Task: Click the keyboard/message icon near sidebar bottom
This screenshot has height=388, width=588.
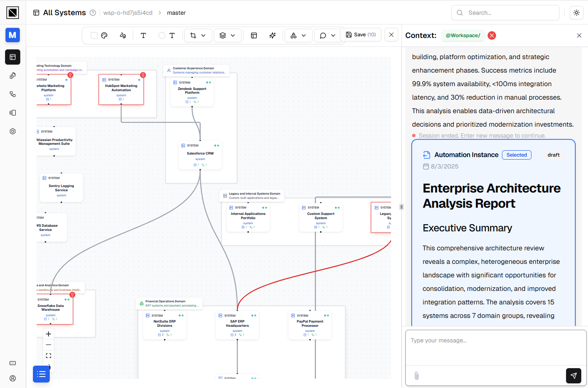Action: tap(13, 363)
